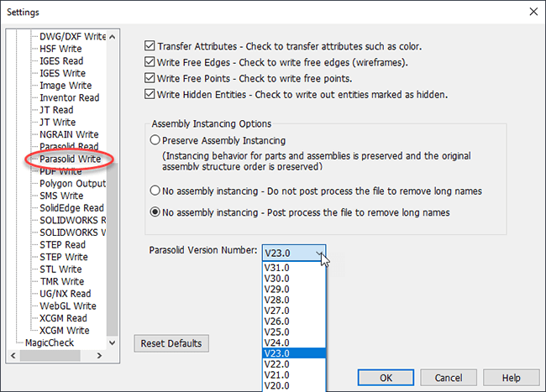Screen dimensions: 546x392
Task: Click tree scroll down arrow
Action: point(112,343)
